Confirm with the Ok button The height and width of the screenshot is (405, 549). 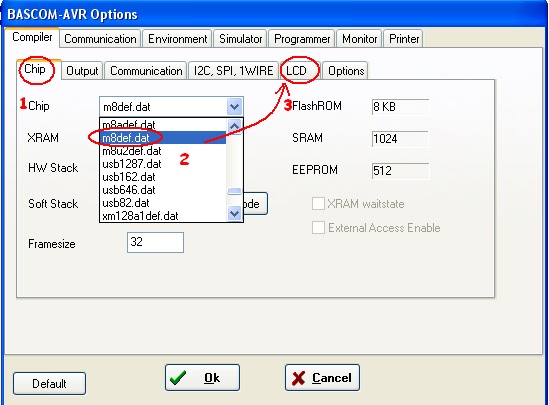[202, 378]
